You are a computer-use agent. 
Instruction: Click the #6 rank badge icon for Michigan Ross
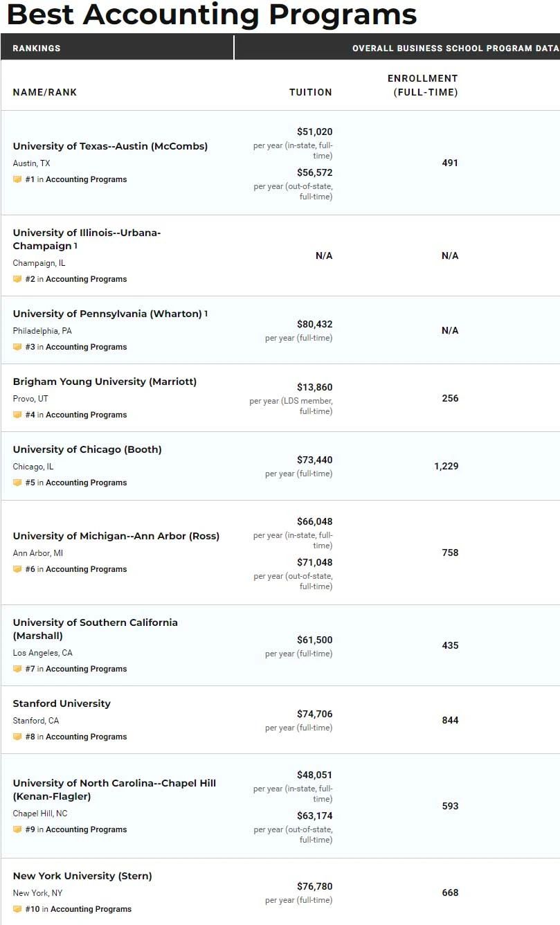[x=17, y=569]
